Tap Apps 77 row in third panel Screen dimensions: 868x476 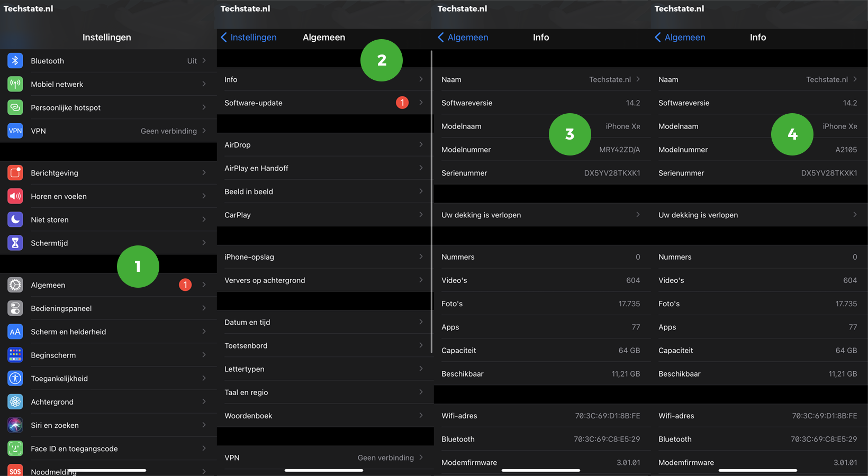click(542, 327)
